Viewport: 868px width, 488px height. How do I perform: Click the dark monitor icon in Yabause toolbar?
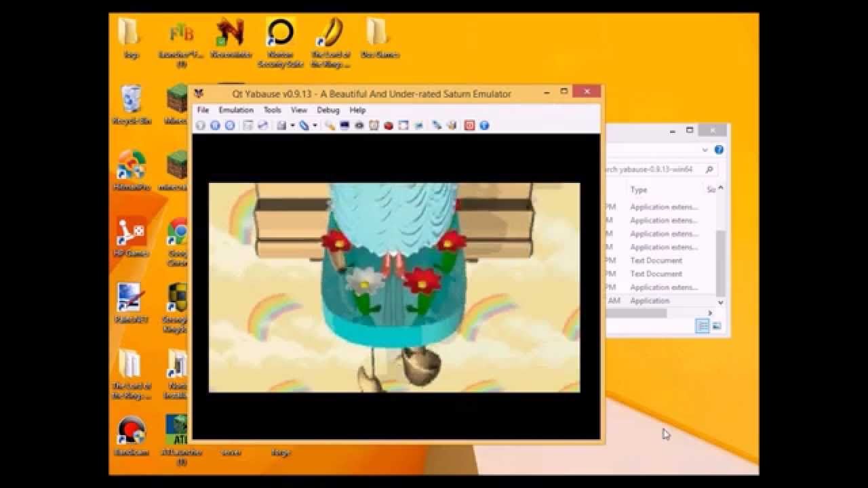click(344, 125)
